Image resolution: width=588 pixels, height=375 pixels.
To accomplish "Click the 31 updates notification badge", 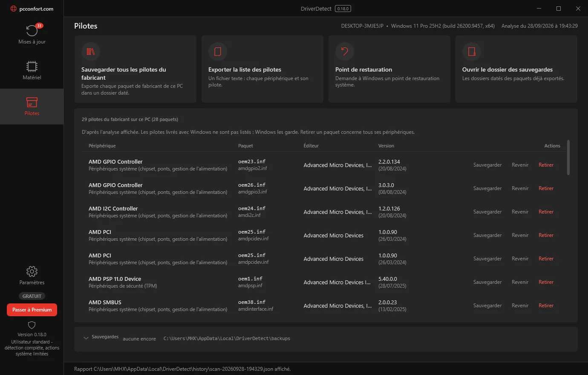I will (x=39, y=26).
